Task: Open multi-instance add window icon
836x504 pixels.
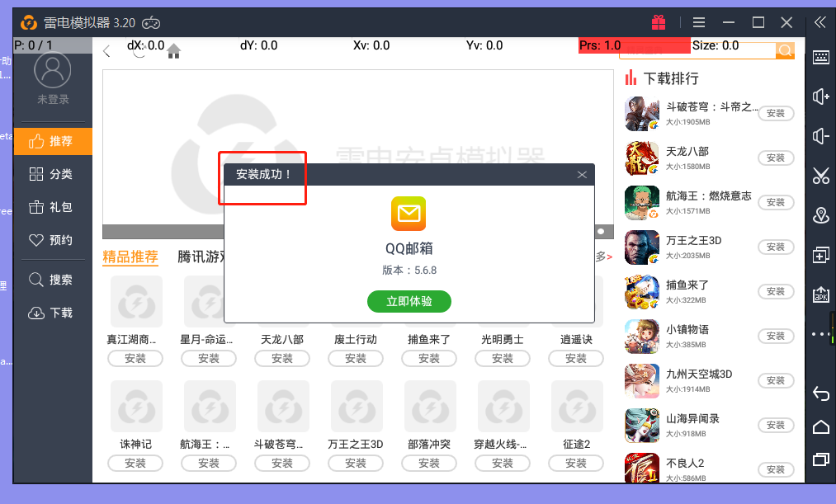Action: (x=821, y=255)
